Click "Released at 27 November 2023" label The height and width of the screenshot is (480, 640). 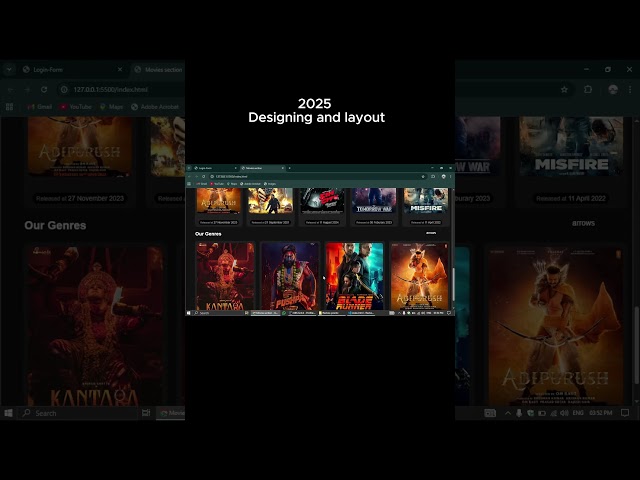coord(80,198)
